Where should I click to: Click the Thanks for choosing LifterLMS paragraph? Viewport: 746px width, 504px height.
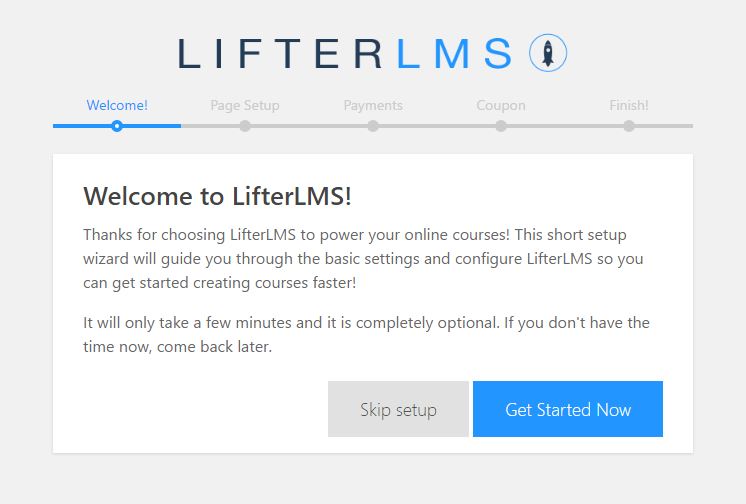tap(363, 258)
